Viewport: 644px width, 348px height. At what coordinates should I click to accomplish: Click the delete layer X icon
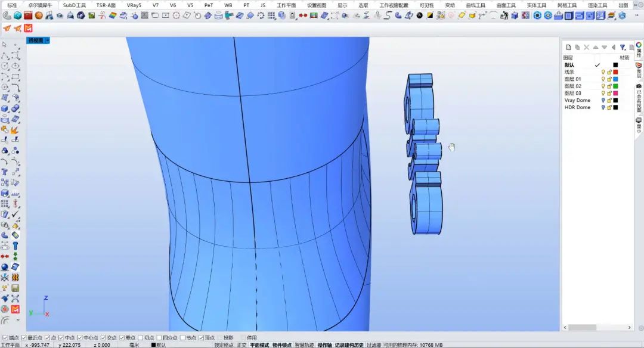pos(586,47)
